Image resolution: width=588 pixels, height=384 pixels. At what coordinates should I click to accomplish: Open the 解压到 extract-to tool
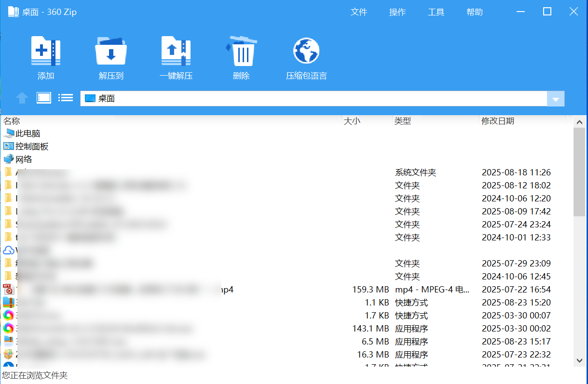[111, 51]
